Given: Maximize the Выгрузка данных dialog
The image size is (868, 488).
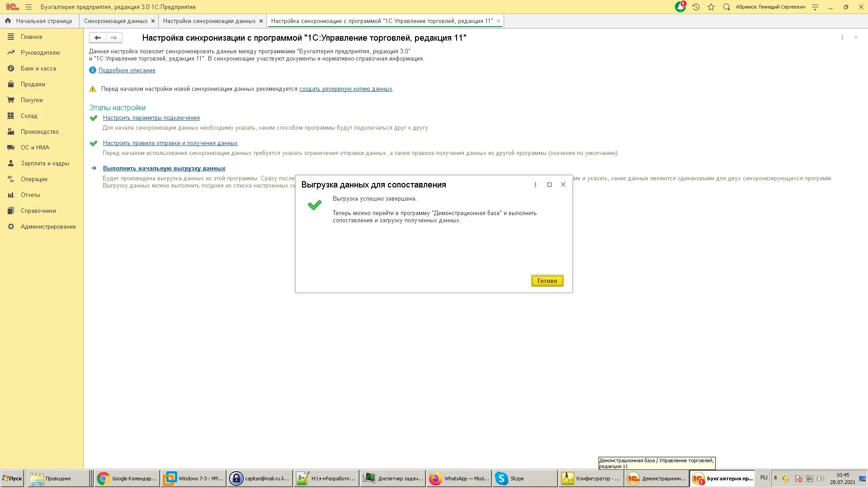Looking at the screenshot, I should click(549, 185).
